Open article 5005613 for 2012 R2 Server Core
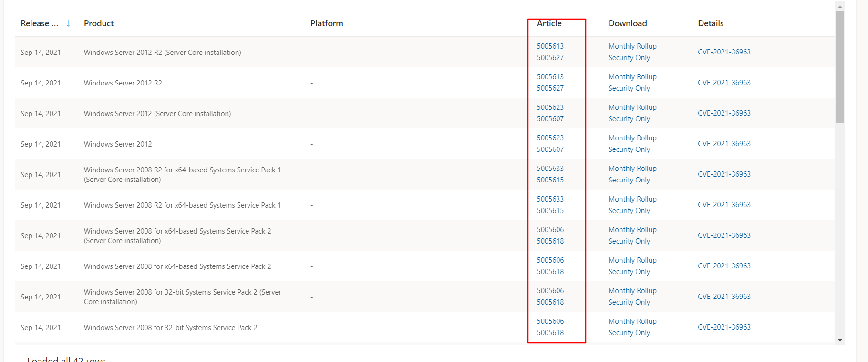 [x=550, y=46]
